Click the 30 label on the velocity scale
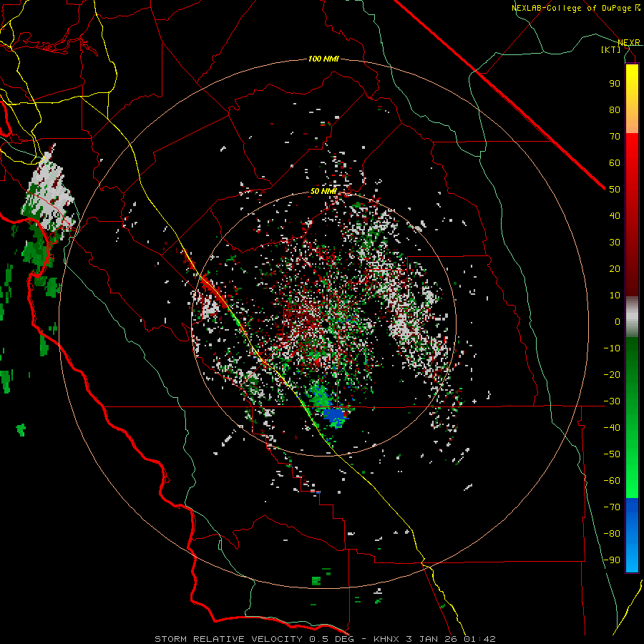Screen dimensions: 644x644 615,243
